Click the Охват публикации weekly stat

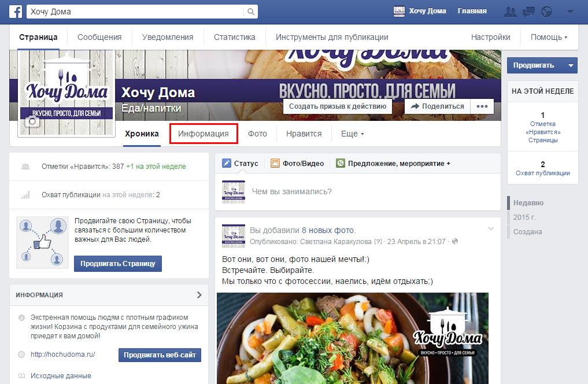point(543,169)
